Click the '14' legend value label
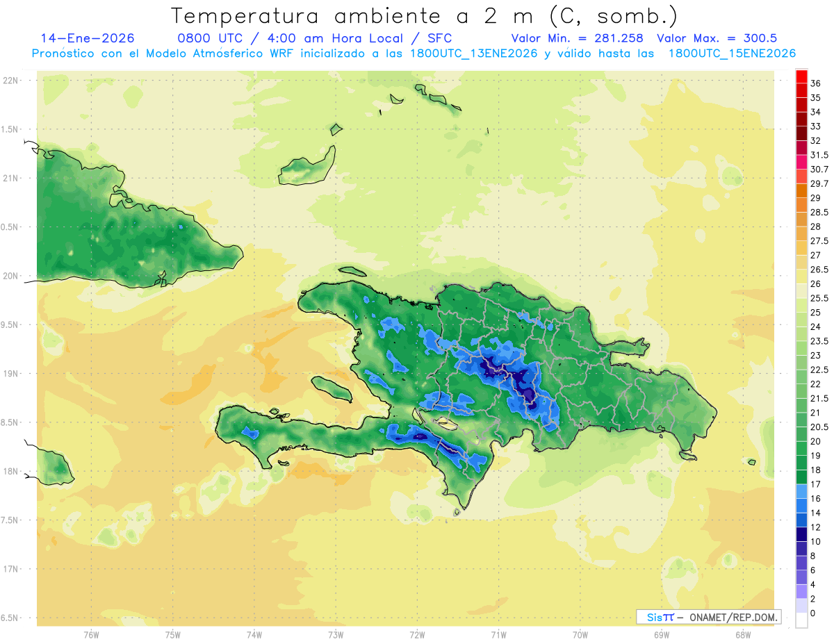The image size is (834, 644). point(816,513)
